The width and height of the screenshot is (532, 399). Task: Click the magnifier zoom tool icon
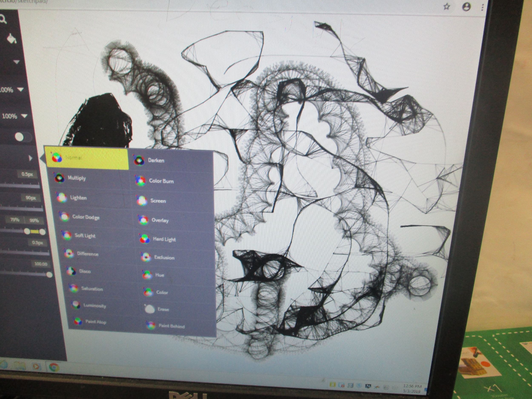(x=3, y=20)
